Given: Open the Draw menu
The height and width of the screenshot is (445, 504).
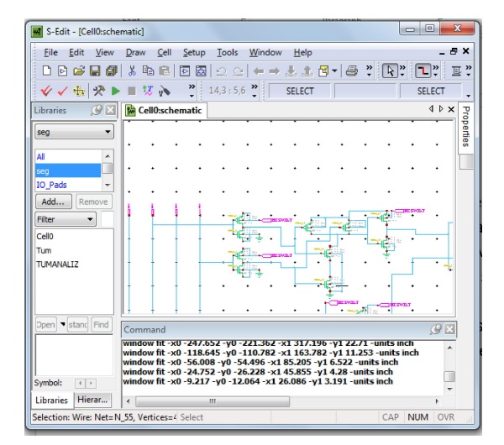Looking at the screenshot, I should (x=135, y=52).
